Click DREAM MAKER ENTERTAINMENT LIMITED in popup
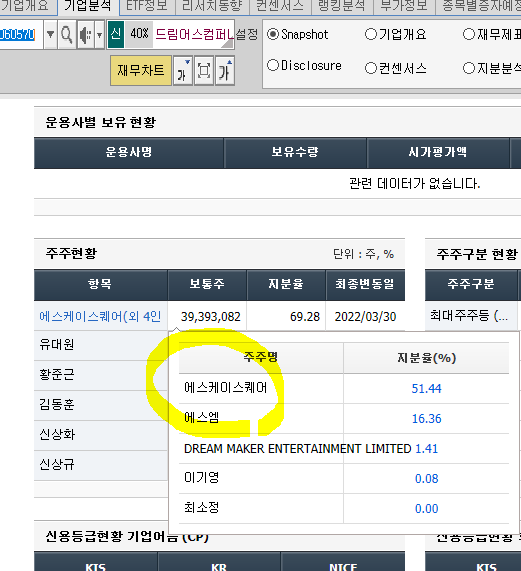 pyautogui.click(x=297, y=449)
